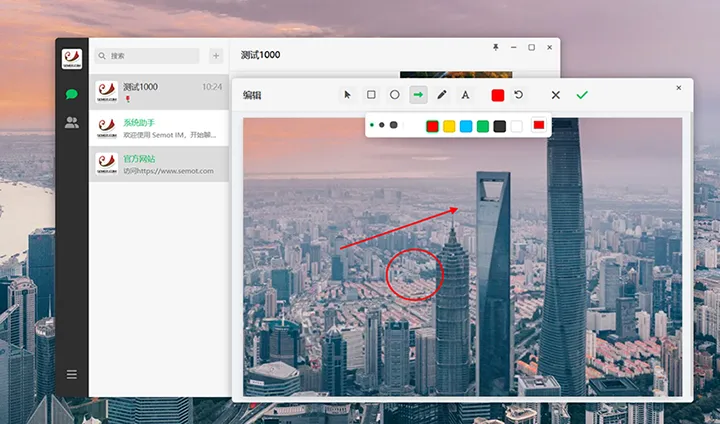The width and height of the screenshot is (720, 424).
Task: Confirm edit with green checkmark
Action: [x=582, y=95]
